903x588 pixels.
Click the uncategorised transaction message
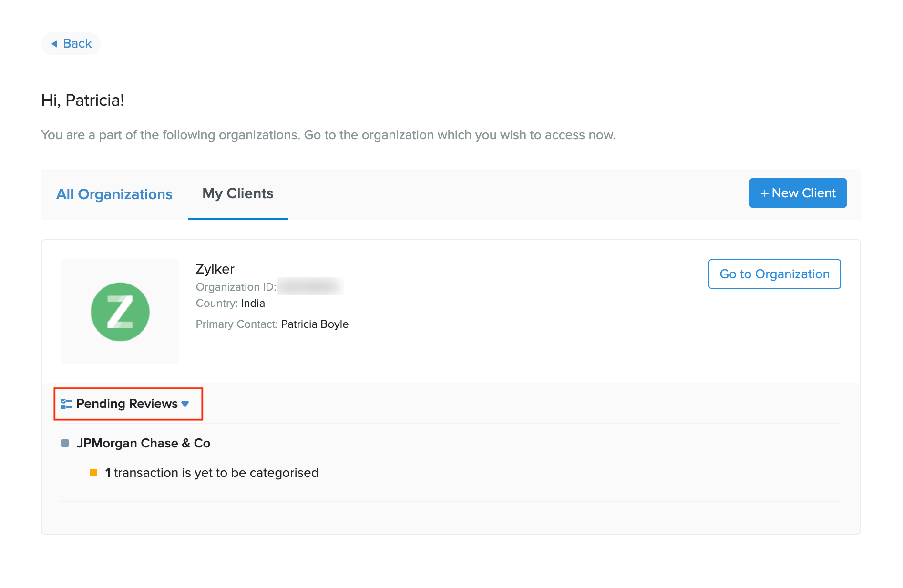(211, 472)
